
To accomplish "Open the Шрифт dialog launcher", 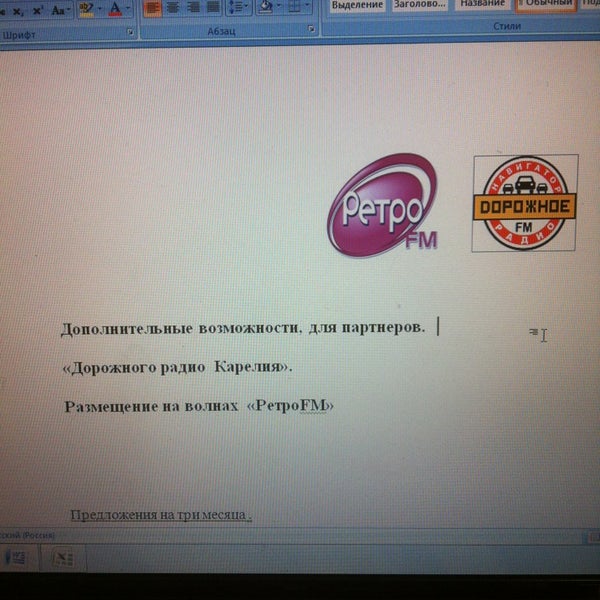I will pos(130,32).
